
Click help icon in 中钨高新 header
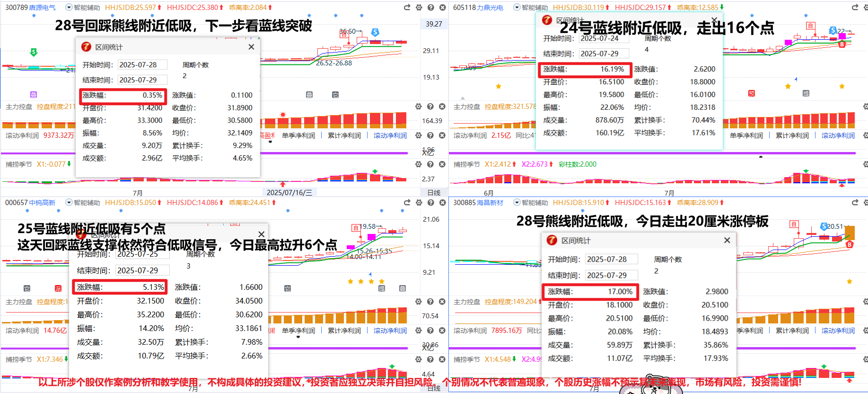pos(430,203)
